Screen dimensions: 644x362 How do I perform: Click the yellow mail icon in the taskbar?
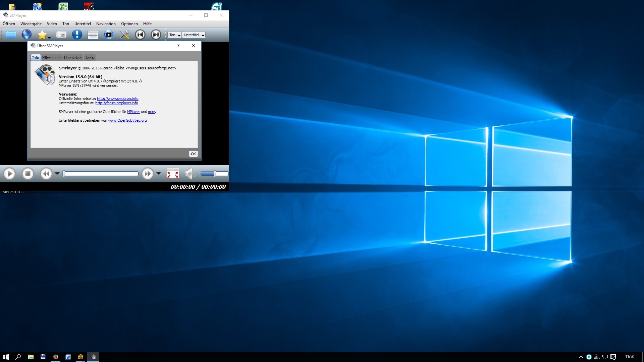pos(80,357)
